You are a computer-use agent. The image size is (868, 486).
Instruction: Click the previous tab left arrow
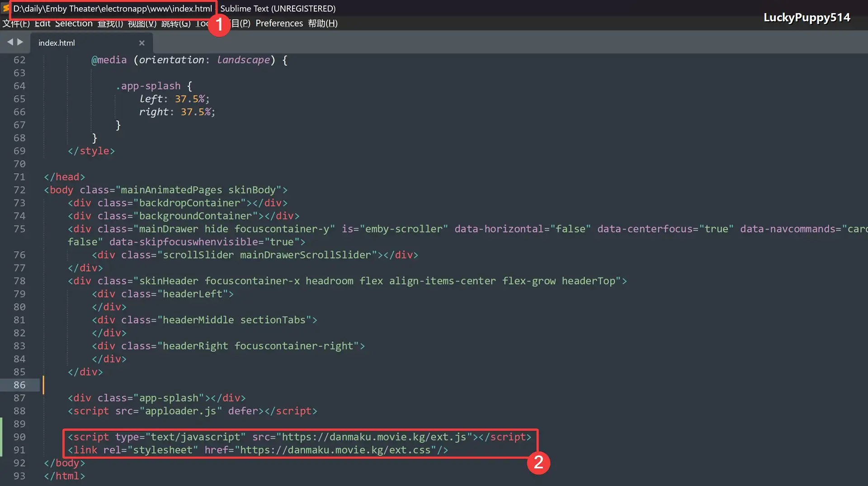point(10,42)
